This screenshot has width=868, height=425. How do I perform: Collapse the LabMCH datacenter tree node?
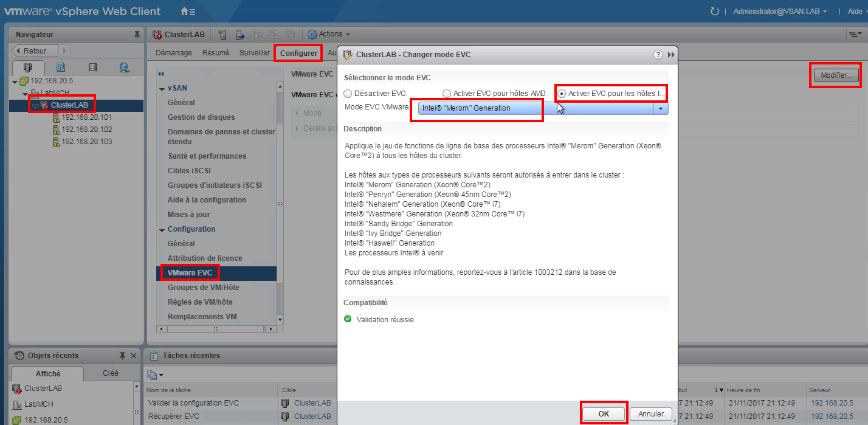(26, 93)
